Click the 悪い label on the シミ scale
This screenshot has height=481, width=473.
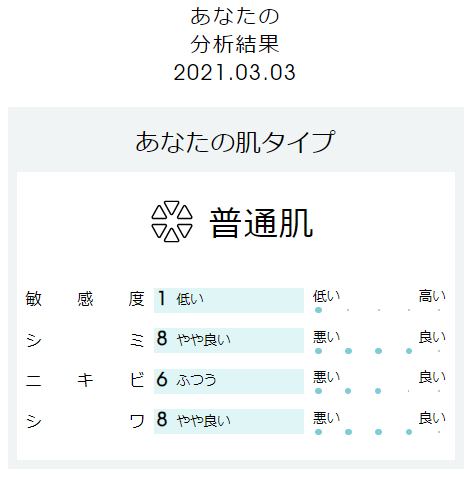pos(326,337)
